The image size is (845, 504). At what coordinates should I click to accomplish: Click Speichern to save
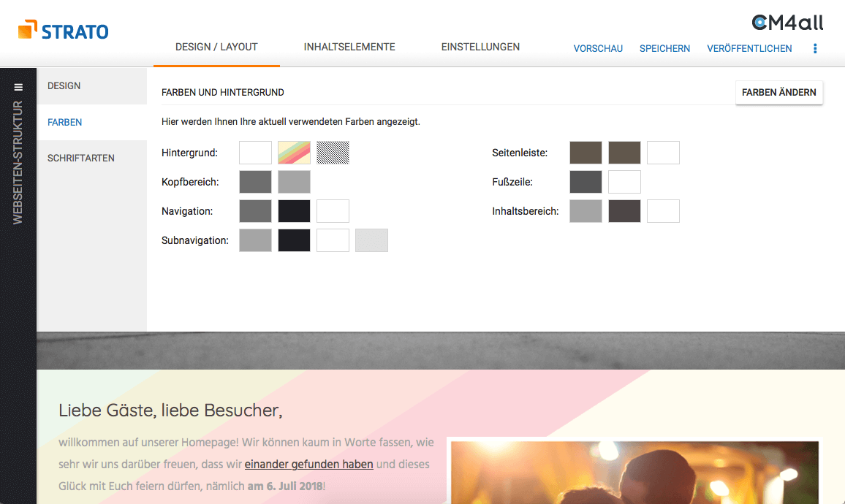click(x=664, y=48)
